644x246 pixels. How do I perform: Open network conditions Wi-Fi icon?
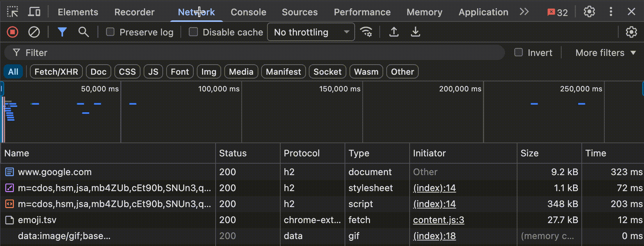366,32
